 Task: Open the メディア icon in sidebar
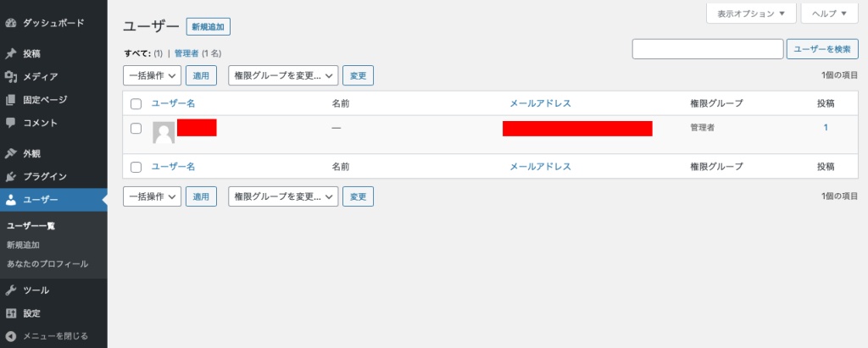[10, 77]
